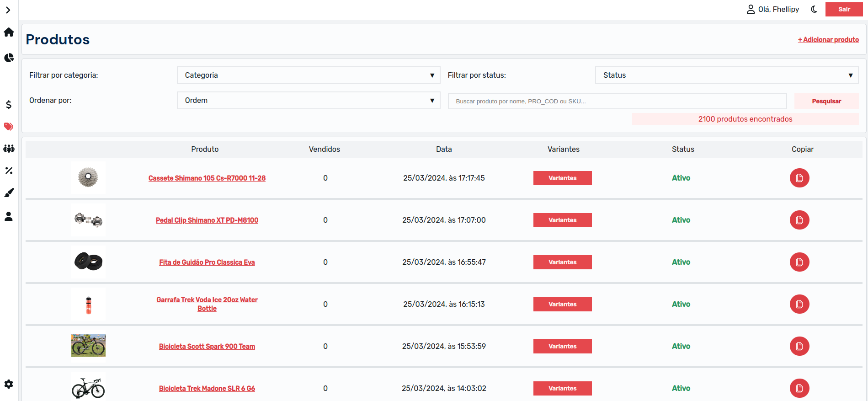
Task: Click Variantes for Bicicleta Trek Madone
Action: 563,388
